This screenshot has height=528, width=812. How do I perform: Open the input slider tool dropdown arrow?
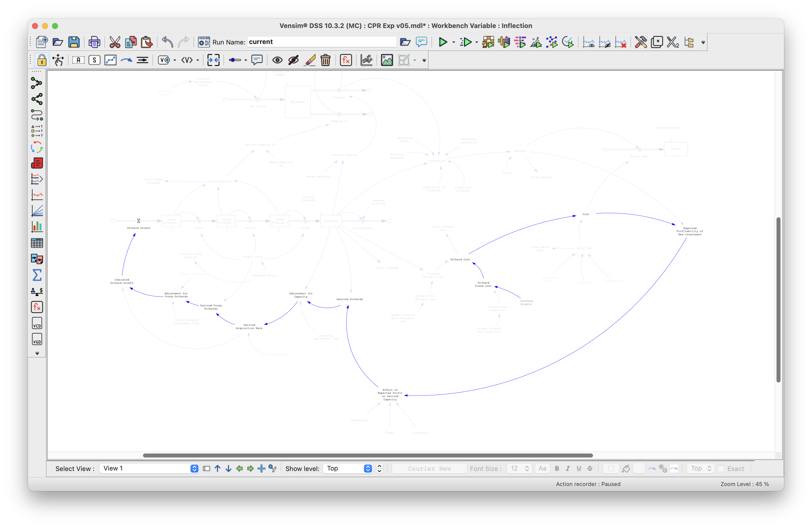pyautogui.click(x=246, y=60)
